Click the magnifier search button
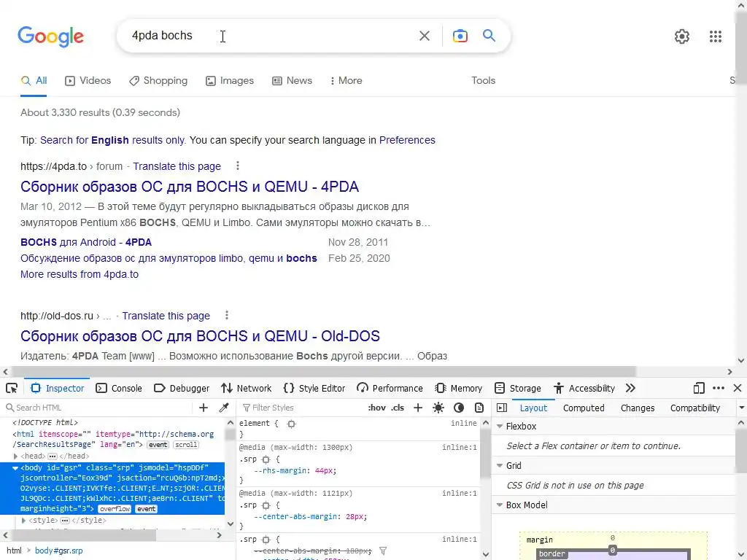Screen dimensions: 747x560 tap(489, 36)
